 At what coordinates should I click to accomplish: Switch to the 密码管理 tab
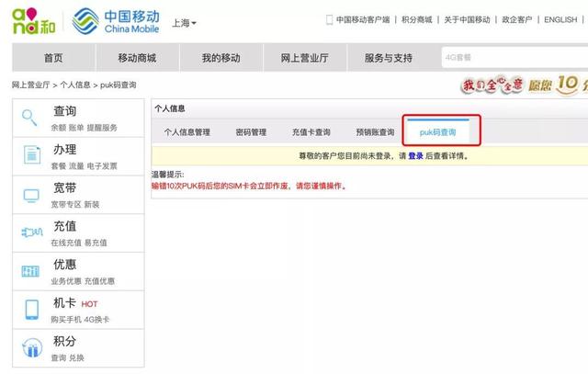click(x=251, y=132)
